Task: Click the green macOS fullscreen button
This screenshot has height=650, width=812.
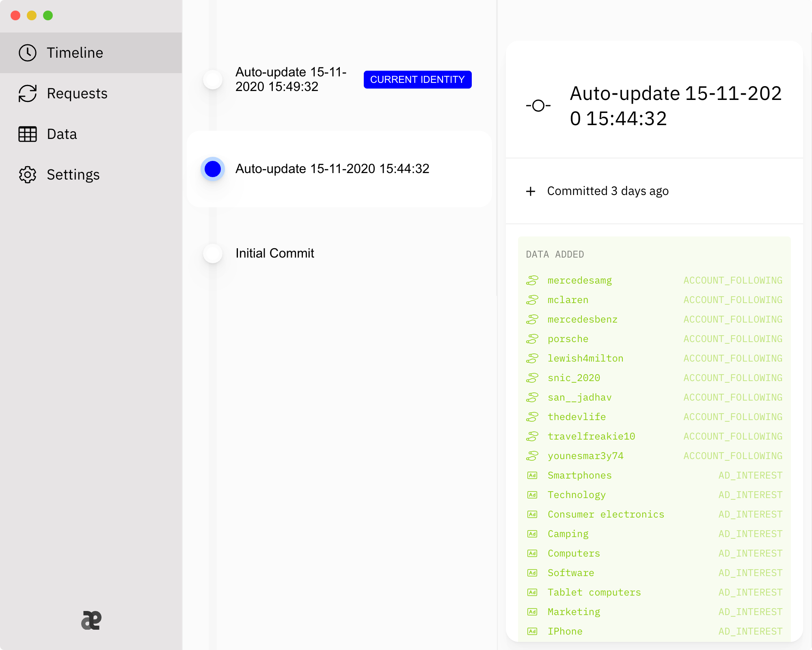Action: click(48, 15)
